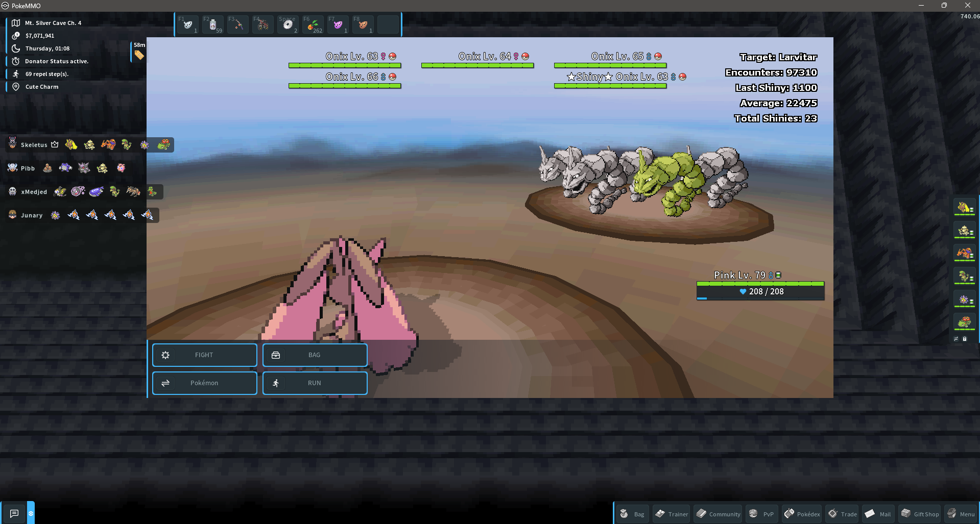980x524 pixels.
Task: Use the Space hotkey disc item
Action: pos(288,24)
